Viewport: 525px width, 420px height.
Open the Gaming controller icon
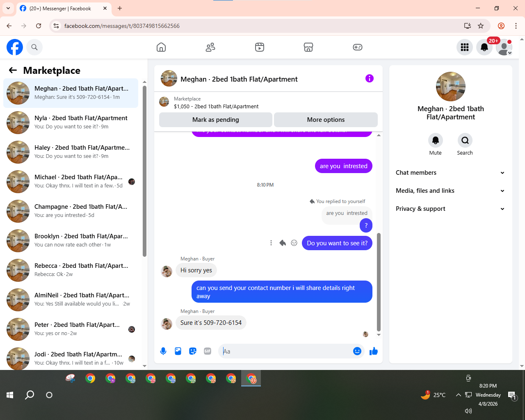tap(358, 47)
